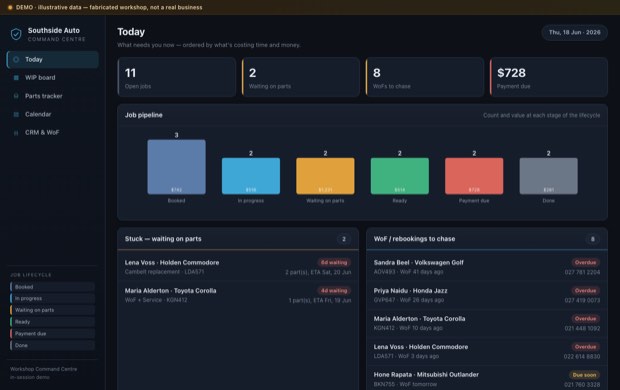Click the orange demo indicator dot
Viewport: 620px width, 390px height.
click(10, 7)
